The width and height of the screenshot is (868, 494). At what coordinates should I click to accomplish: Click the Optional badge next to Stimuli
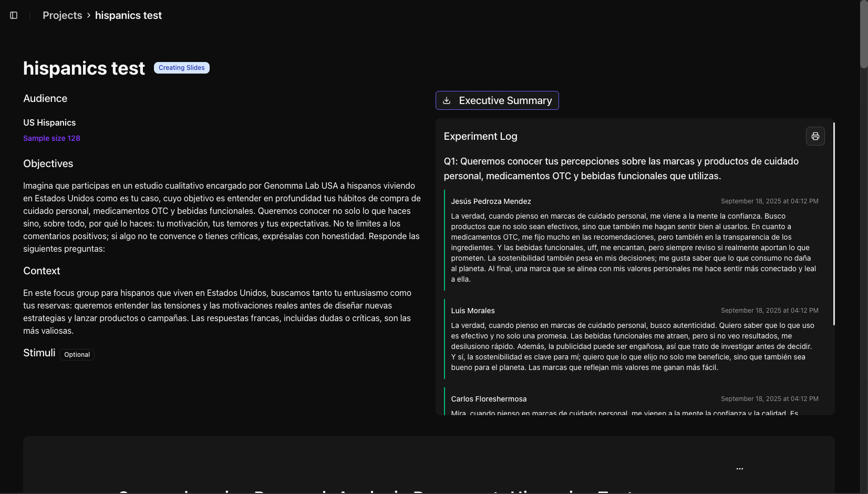coord(77,354)
